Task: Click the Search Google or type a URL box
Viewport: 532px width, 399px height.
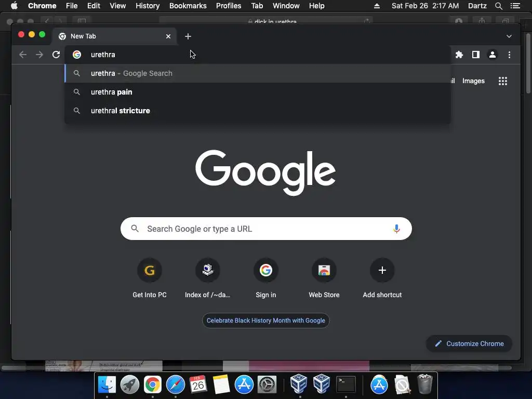Action: [x=266, y=229]
